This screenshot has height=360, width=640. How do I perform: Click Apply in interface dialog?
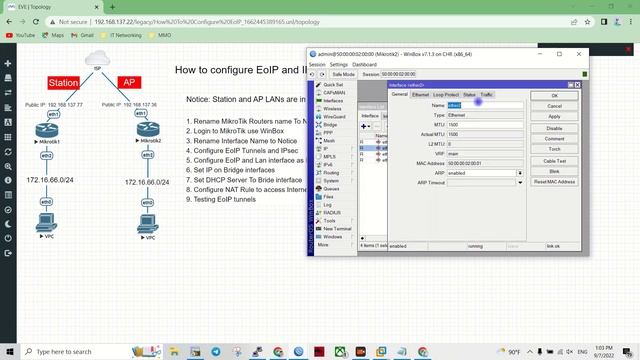tap(554, 117)
